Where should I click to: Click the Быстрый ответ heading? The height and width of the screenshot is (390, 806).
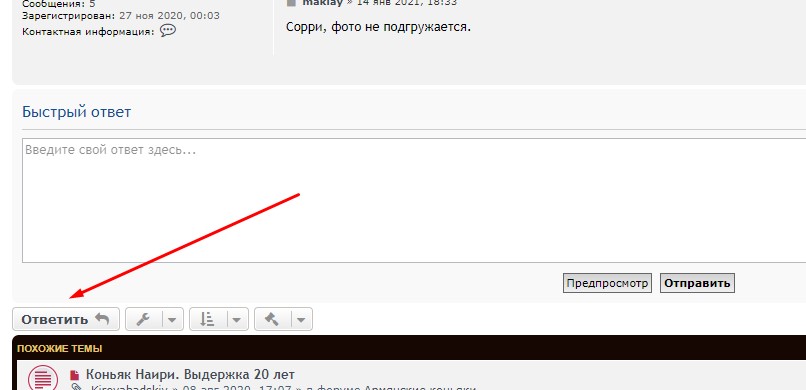77,112
